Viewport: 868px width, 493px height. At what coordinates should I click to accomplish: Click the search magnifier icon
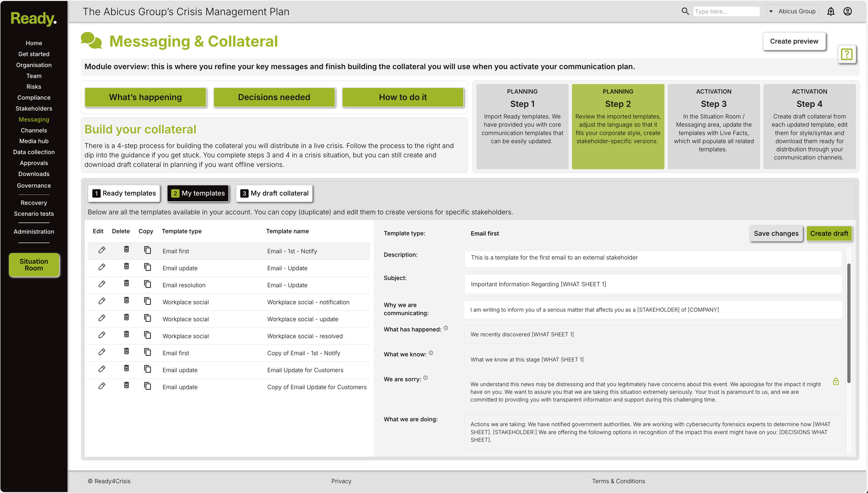point(685,11)
